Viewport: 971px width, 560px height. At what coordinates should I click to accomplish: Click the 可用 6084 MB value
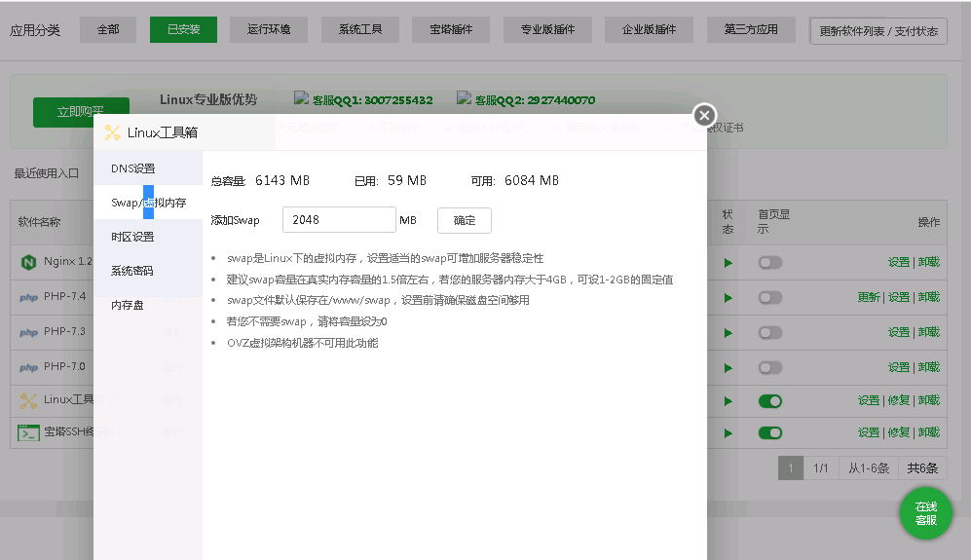(x=532, y=181)
